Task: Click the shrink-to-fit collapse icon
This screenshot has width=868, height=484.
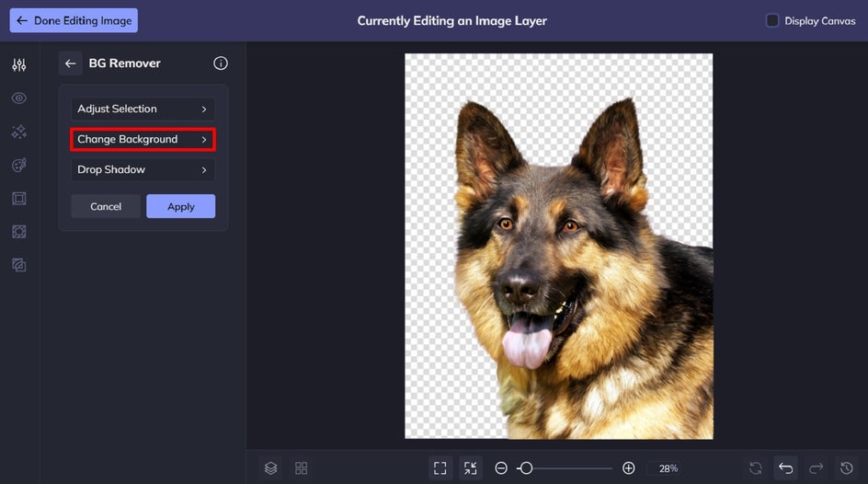Action: click(x=471, y=468)
